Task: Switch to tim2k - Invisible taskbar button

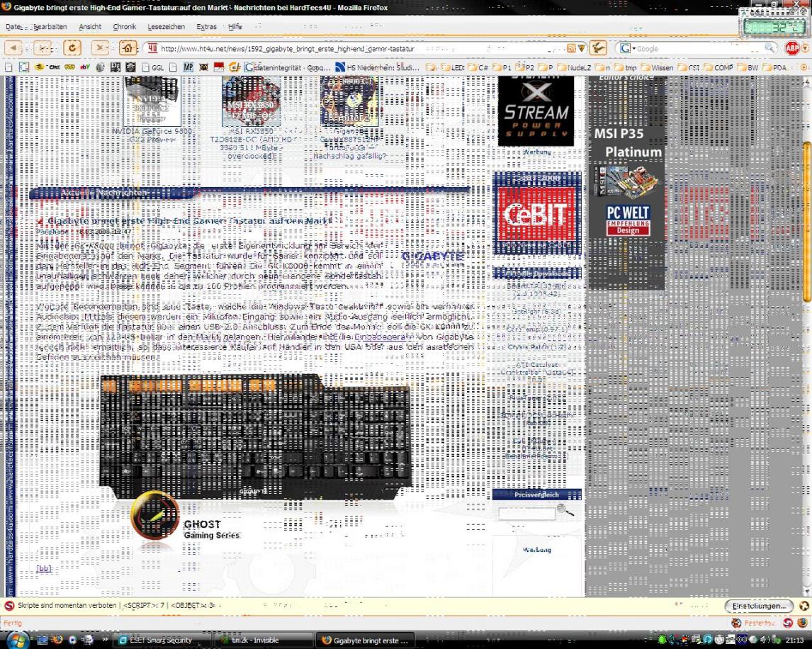Action: pos(264,640)
